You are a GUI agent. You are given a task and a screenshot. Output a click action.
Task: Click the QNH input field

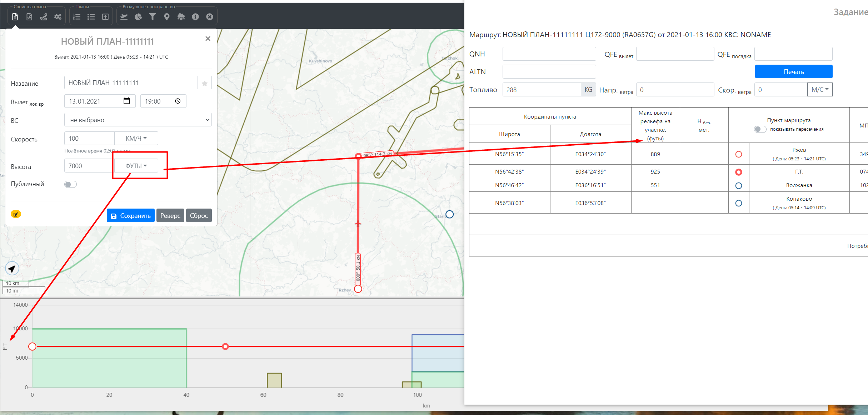[549, 54]
